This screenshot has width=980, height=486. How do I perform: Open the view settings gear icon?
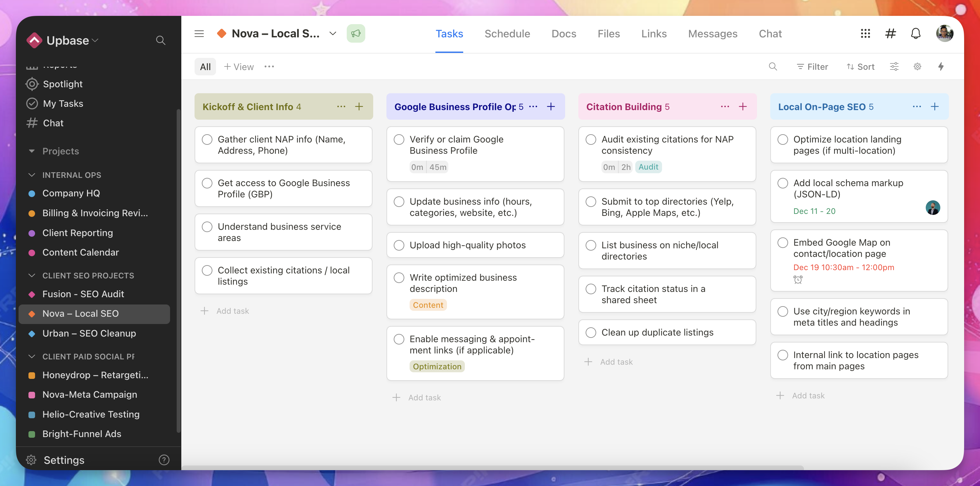pyautogui.click(x=917, y=66)
